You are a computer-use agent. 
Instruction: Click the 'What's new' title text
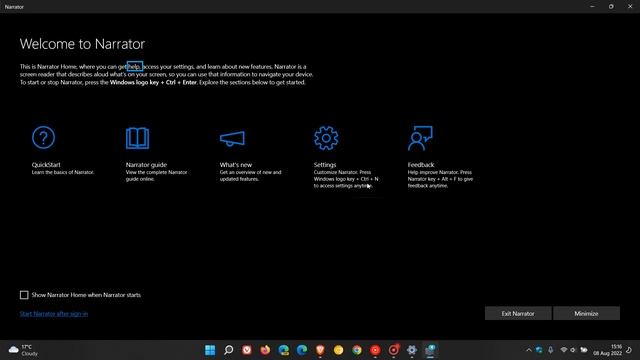[236, 164]
